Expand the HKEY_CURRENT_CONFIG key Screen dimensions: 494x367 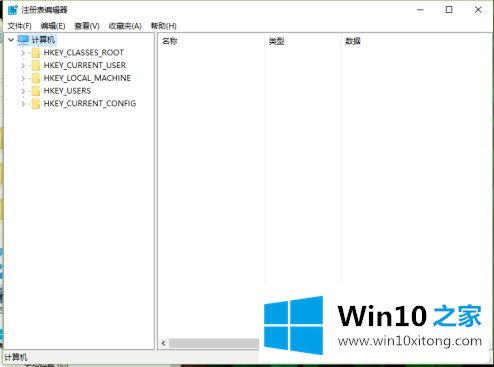click(x=23, y=104)
